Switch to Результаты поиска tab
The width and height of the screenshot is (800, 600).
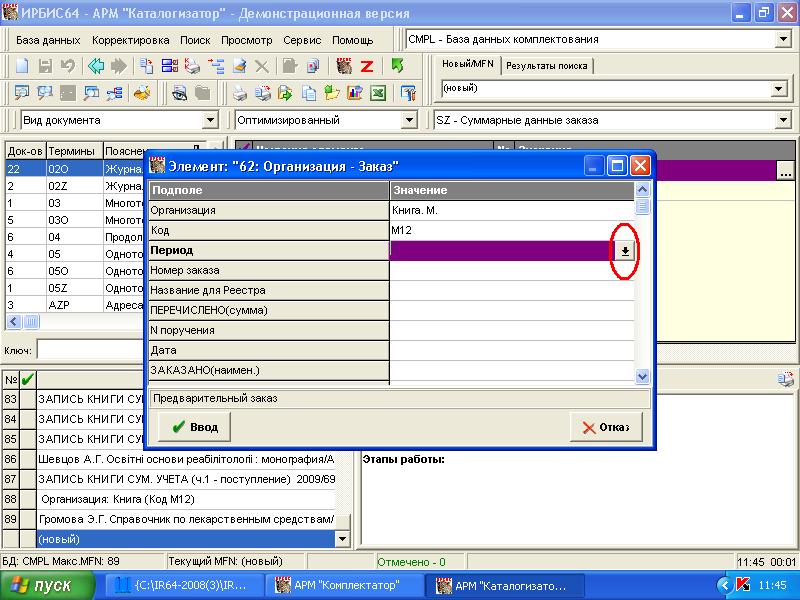tap(547, 66)
